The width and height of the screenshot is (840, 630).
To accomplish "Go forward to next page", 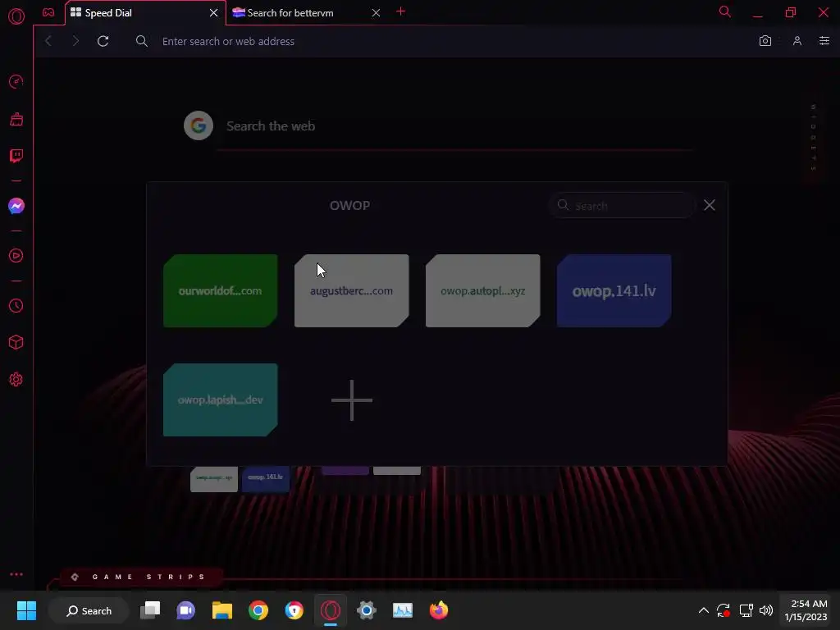I will [75, 41].
